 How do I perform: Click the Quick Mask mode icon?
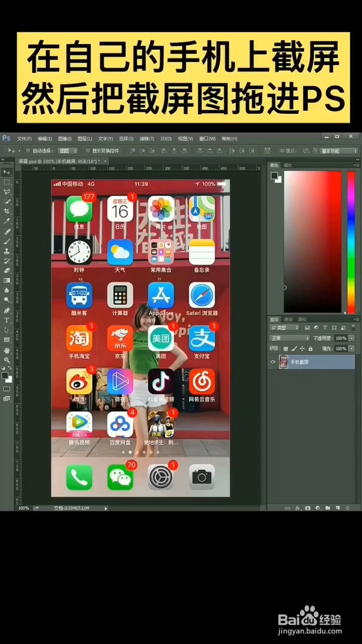7,389
